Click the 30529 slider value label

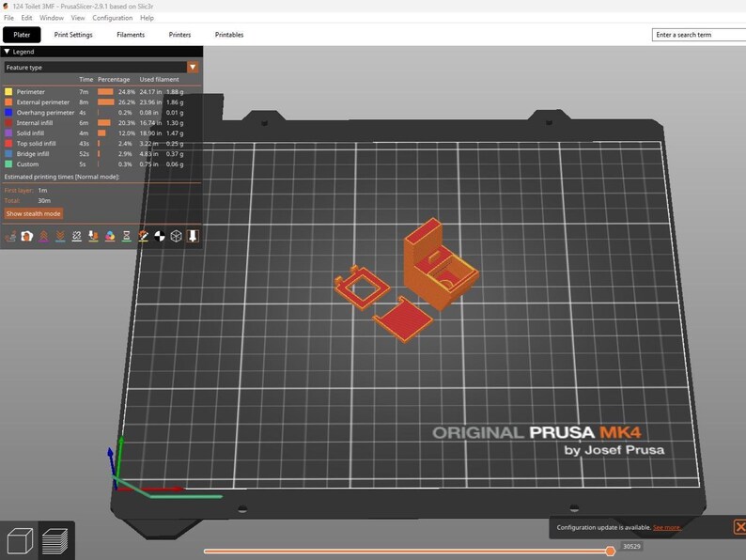pos(631,546)
